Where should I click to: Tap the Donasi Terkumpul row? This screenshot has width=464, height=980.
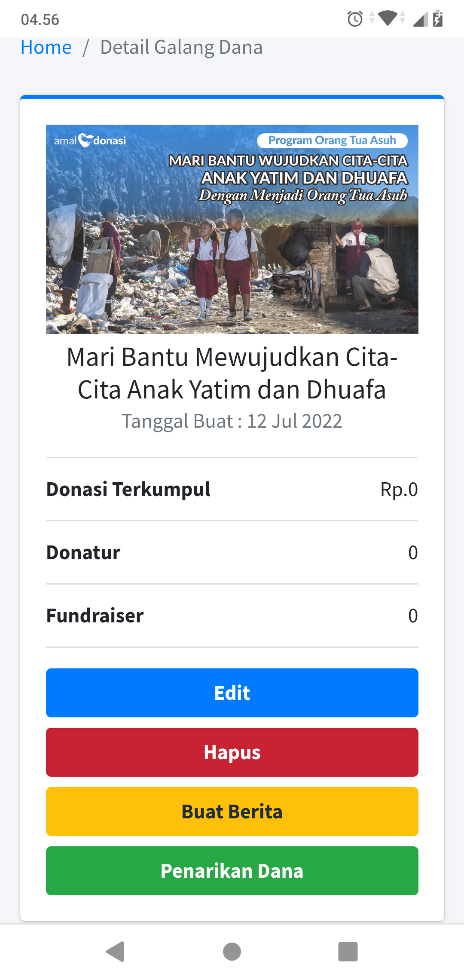(232, 489)
